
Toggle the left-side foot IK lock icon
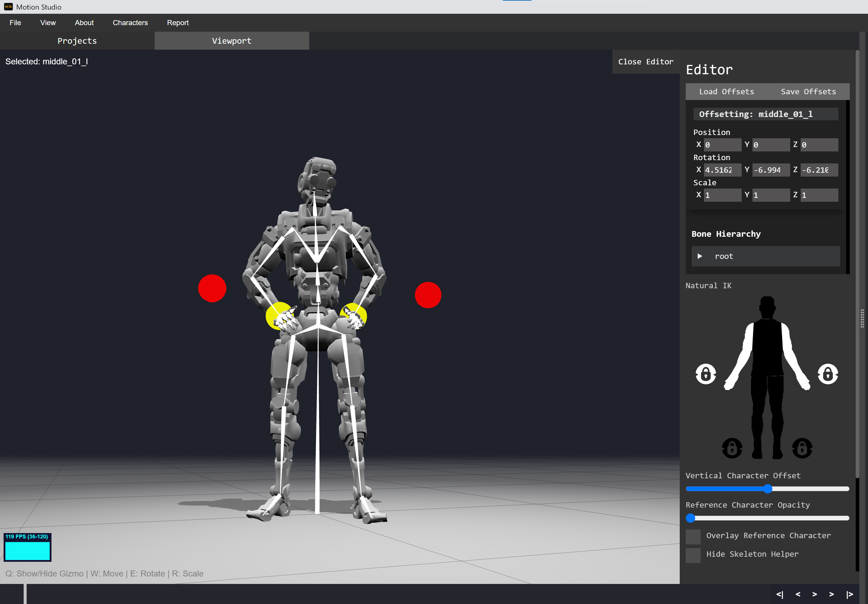(x=732, y=448)
